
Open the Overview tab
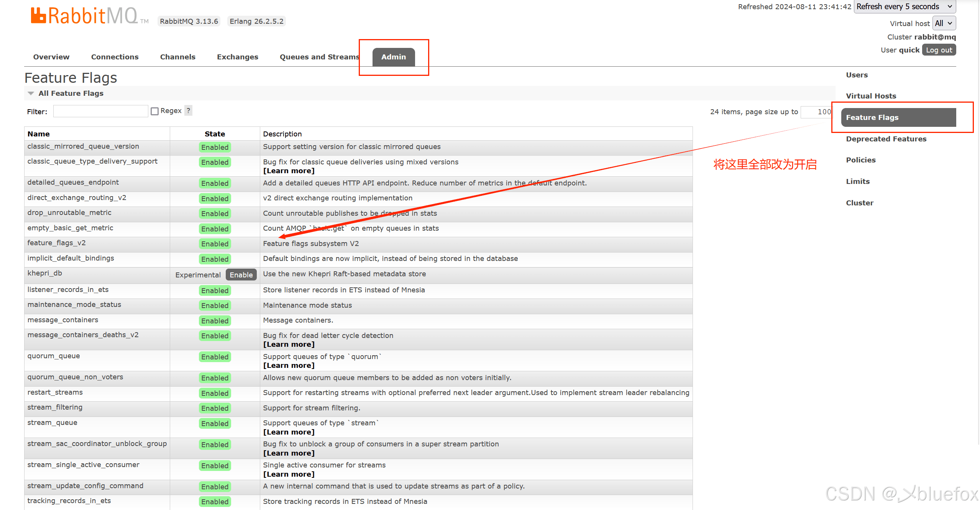(x=51, y=57)
